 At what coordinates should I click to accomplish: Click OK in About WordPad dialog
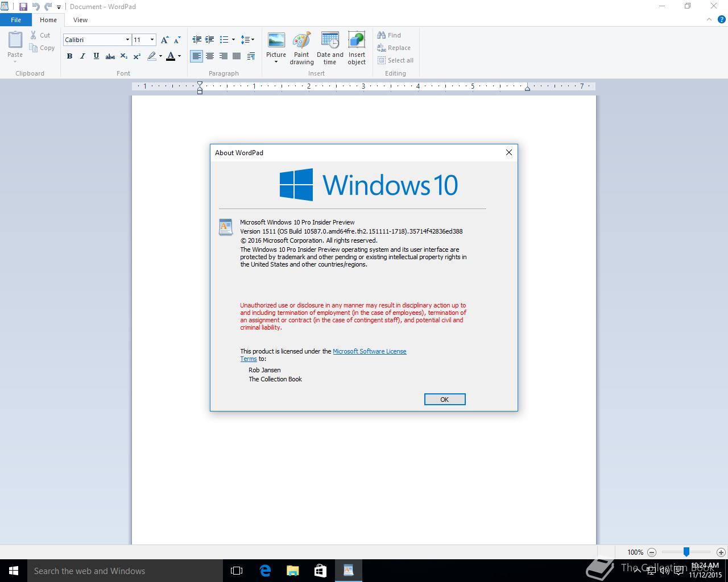point(445,400)
